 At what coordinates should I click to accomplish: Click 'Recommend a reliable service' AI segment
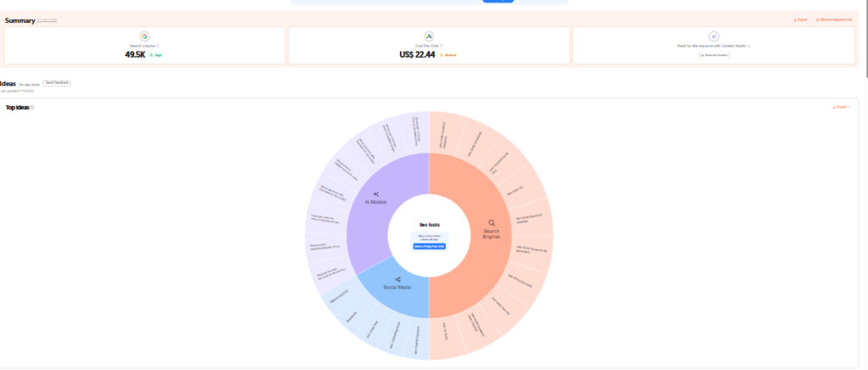[x=346, y=168]
